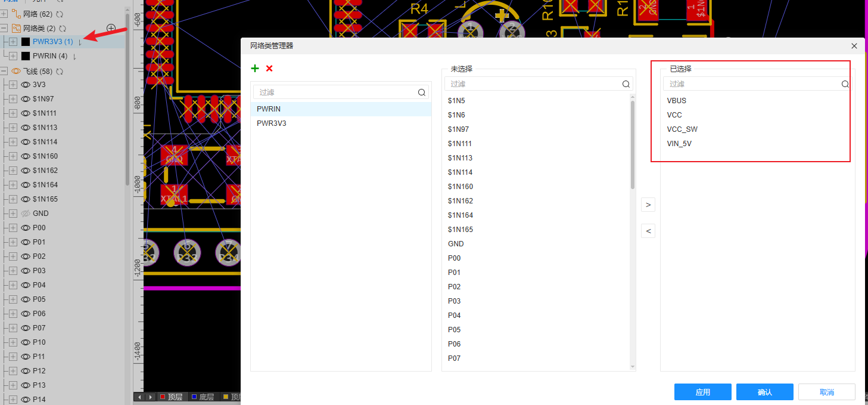Refresh the 网络 (62) tree node
The height and width of the screenshot is (405, 868).
[60, 14]
